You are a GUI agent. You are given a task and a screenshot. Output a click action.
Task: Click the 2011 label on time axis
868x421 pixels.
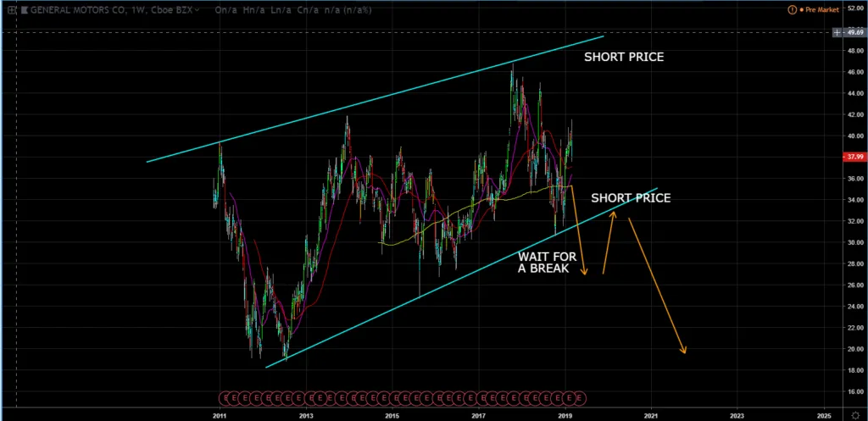coord(220,415)
